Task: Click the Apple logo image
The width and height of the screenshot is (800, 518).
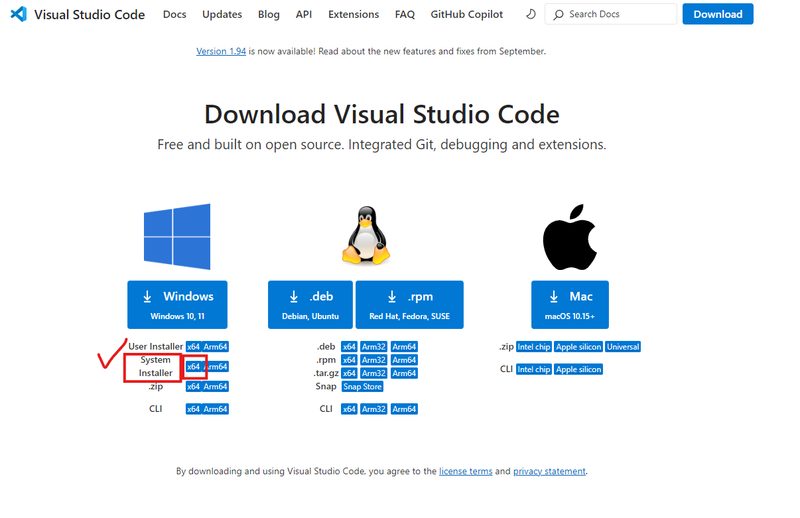Action: click(x=569, y=237)
